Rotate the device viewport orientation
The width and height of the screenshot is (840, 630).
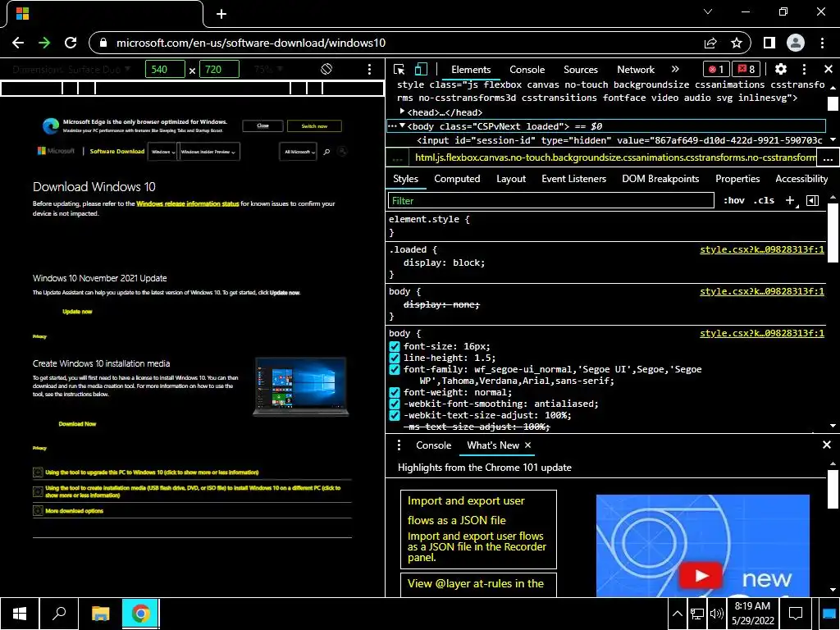click(326, 69)
